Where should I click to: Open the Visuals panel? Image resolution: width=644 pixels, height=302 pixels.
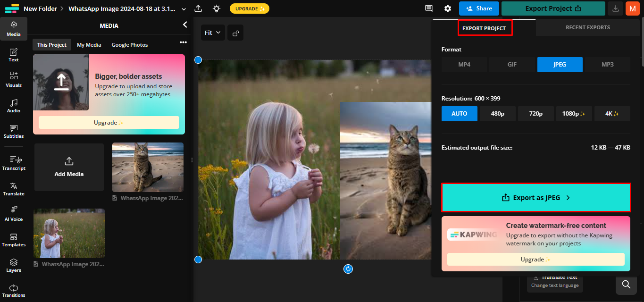pos(13,80)
